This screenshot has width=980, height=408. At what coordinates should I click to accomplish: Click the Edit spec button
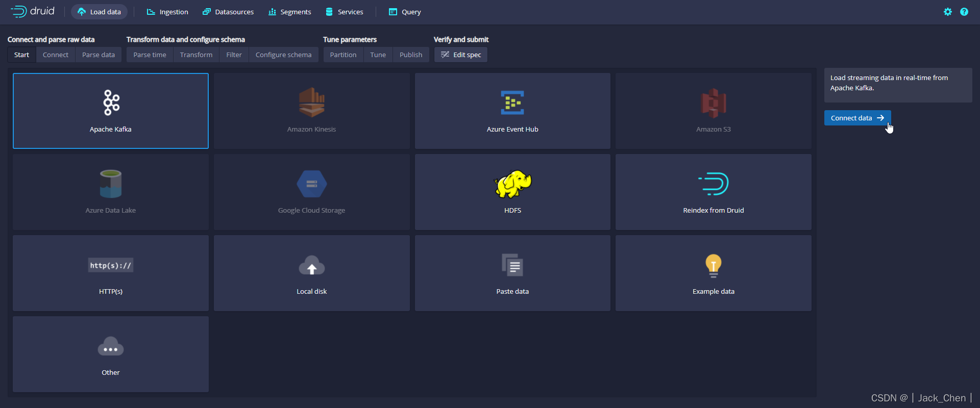pos(461,55)
